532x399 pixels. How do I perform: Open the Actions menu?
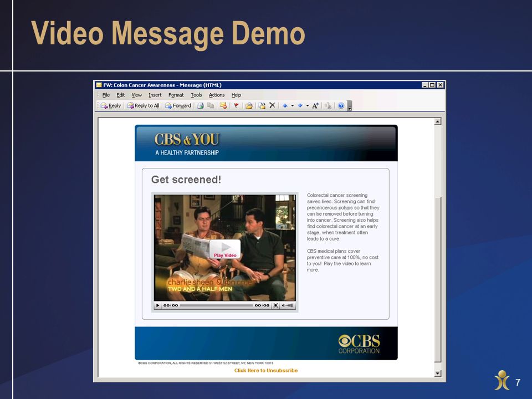pos(217,95)
